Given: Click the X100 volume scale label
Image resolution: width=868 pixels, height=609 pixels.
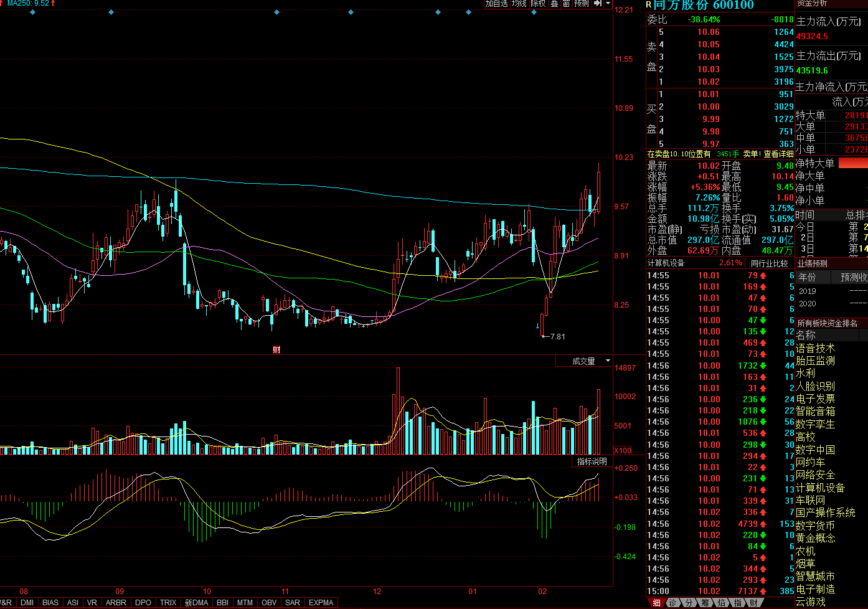Looking at the screenshot, I should coord(623,450).
